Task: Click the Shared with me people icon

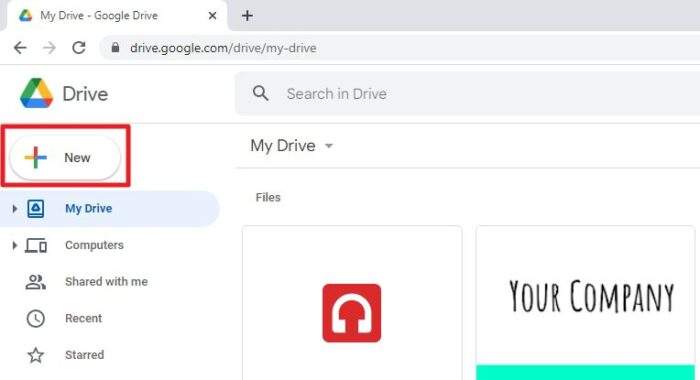Action: tap(36, 282)
